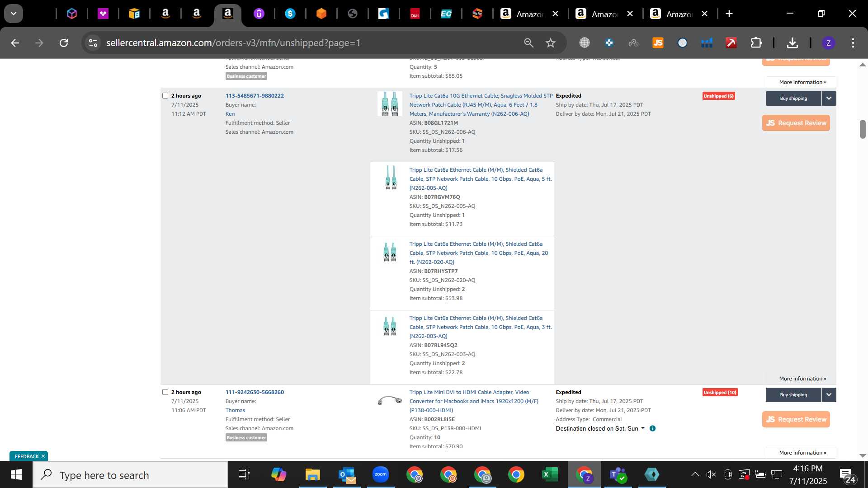
Task: Open Chrome downloads icon
Action: pyautogui.click(x=792, y=43)
